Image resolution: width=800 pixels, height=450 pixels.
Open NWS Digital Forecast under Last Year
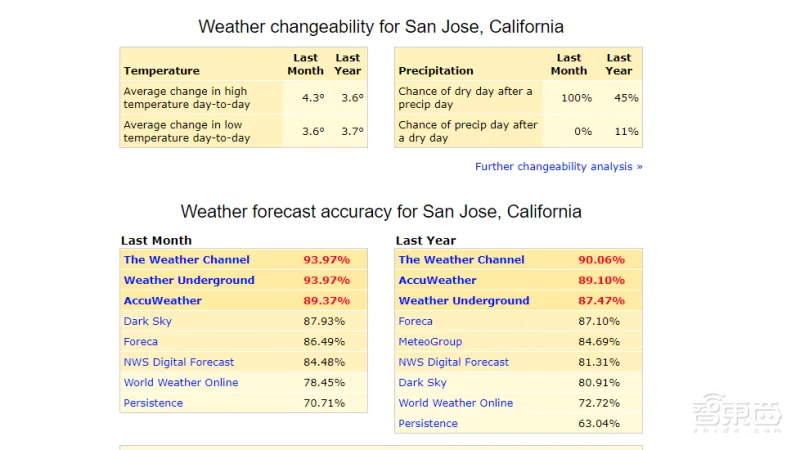point(453,362)
